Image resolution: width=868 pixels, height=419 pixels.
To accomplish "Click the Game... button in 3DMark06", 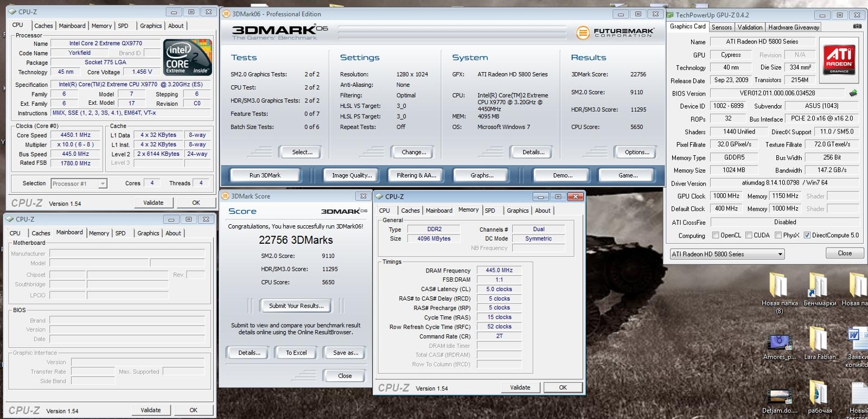I will pyautogui.click(x=628, y=175).
